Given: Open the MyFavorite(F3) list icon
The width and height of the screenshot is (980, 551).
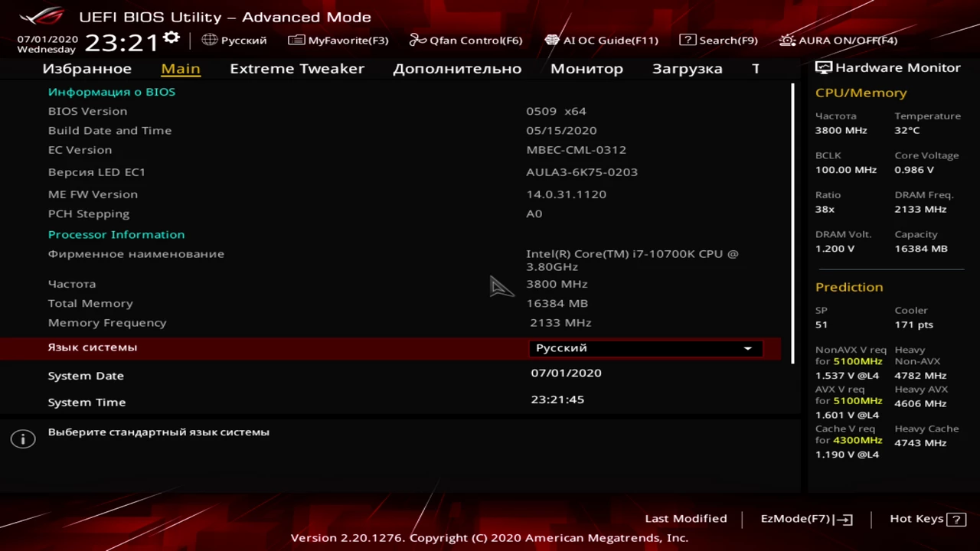Looking at the screenshot, I should (x=296, y=40).
